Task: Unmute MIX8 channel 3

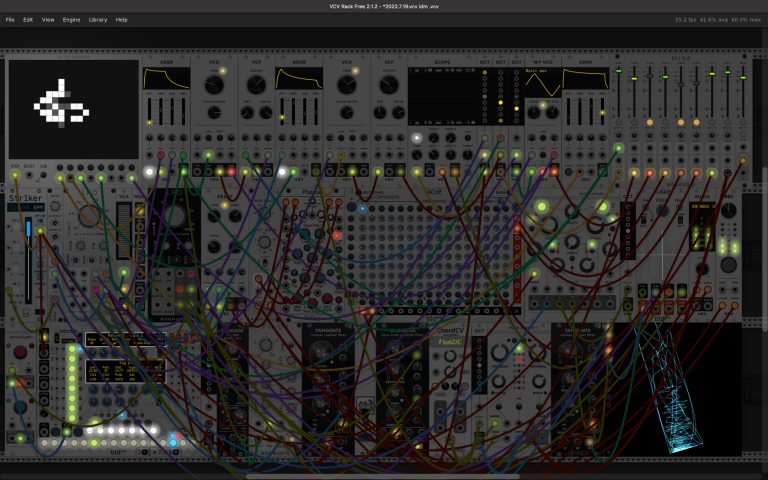Action: (650, 122)
